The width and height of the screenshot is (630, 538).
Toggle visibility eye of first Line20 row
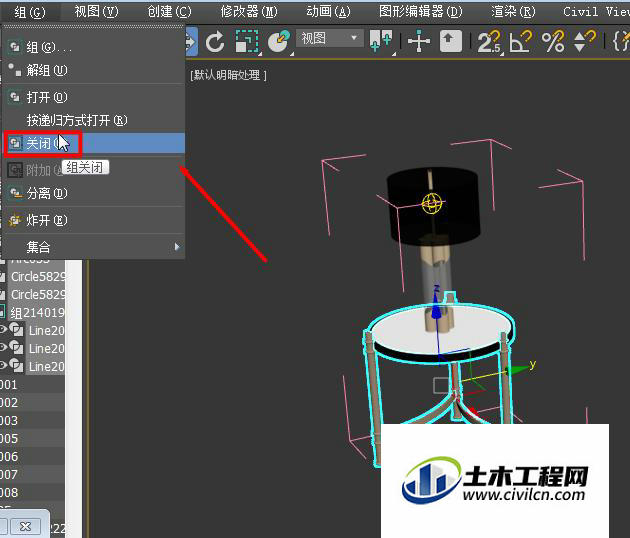coord(3,329)
